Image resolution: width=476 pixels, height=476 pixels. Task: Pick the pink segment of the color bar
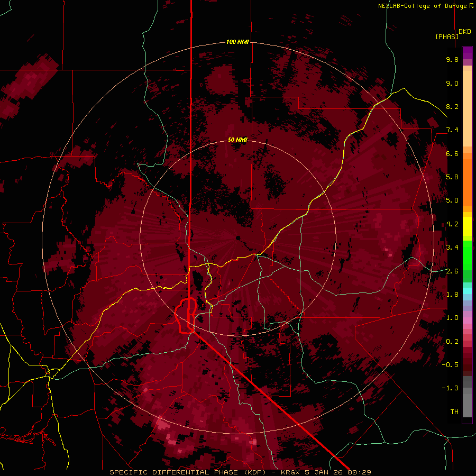[x=467, y=321]
